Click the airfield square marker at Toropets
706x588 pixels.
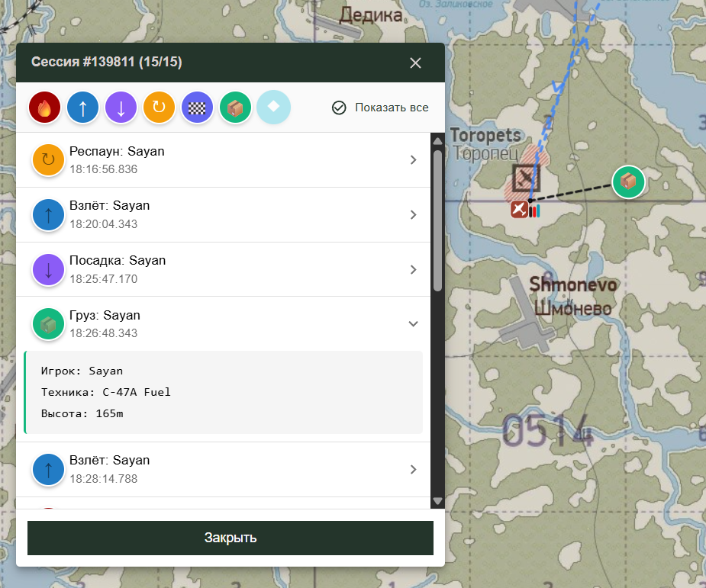point(525,178)
